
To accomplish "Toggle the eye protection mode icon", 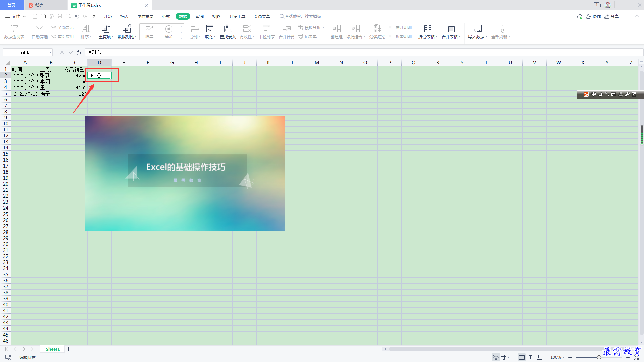I will pyautogui.click(x=496, y=357).
